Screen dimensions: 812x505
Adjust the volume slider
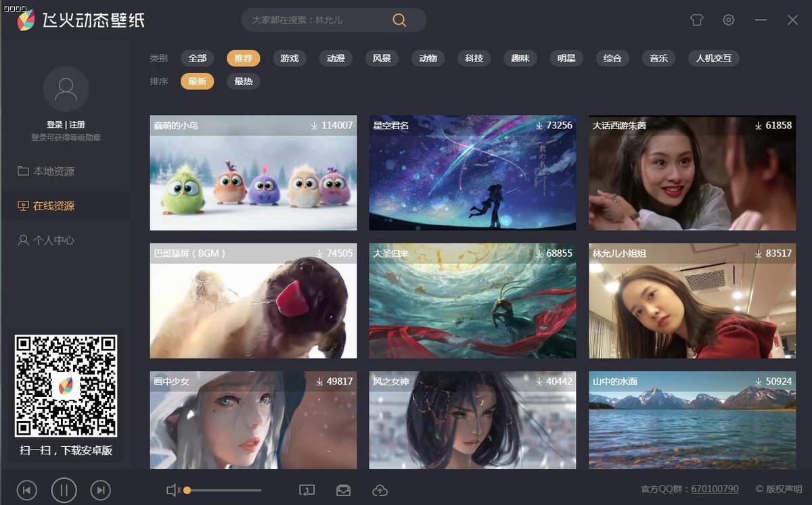[224, 490]
